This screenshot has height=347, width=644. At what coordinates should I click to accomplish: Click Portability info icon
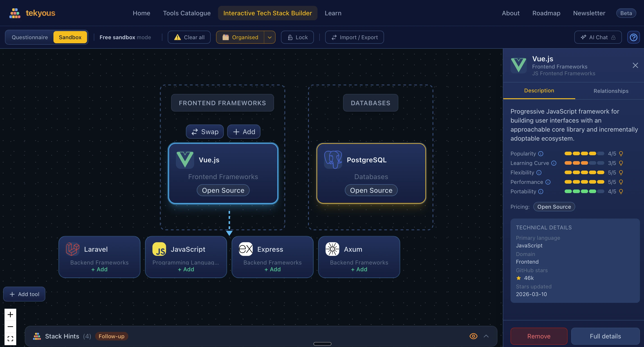[540, 192]
